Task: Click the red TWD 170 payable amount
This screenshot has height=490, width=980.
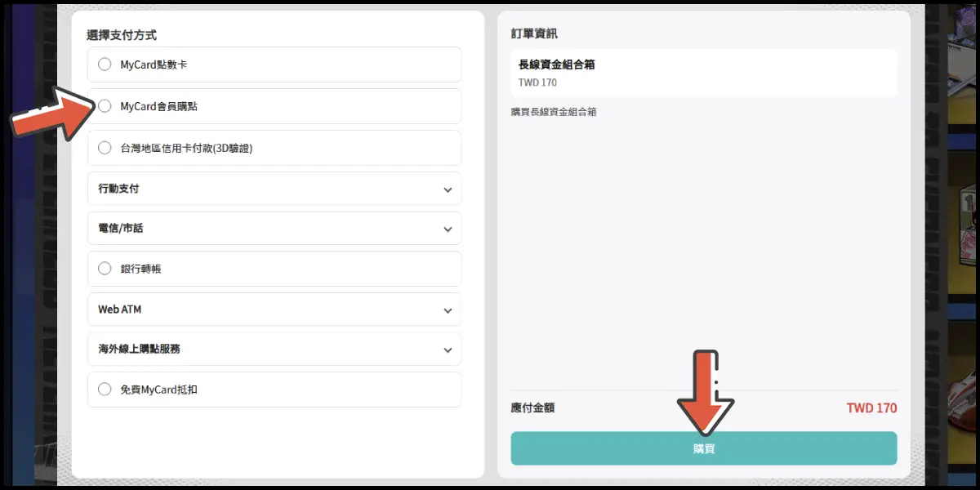Action: click(871, 408)
